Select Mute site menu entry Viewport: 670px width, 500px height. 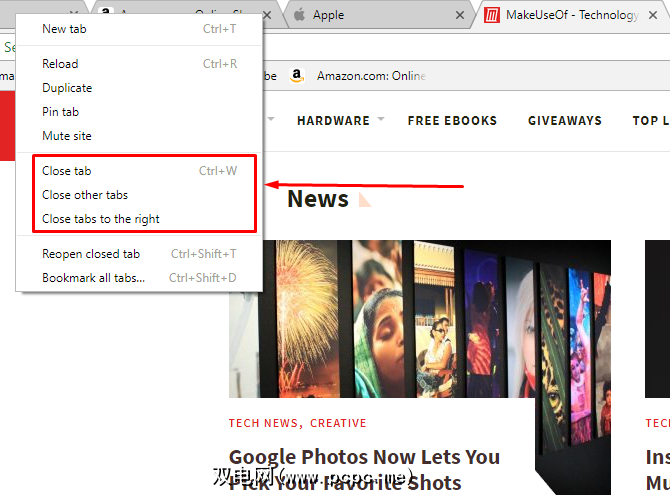pos(139,135)
